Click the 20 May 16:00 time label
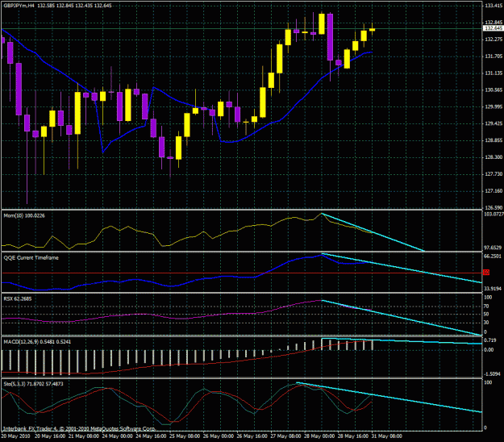 tap(50, 436)
